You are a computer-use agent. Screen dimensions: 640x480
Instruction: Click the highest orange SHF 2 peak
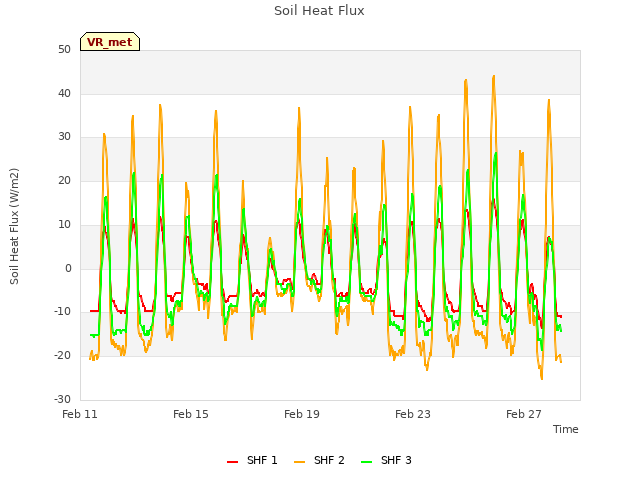[x=494, y=76]
